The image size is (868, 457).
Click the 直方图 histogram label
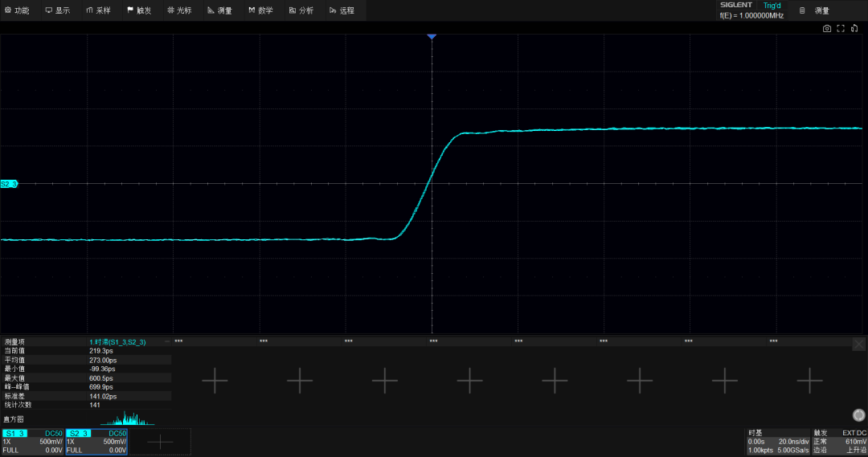[14, 419]
